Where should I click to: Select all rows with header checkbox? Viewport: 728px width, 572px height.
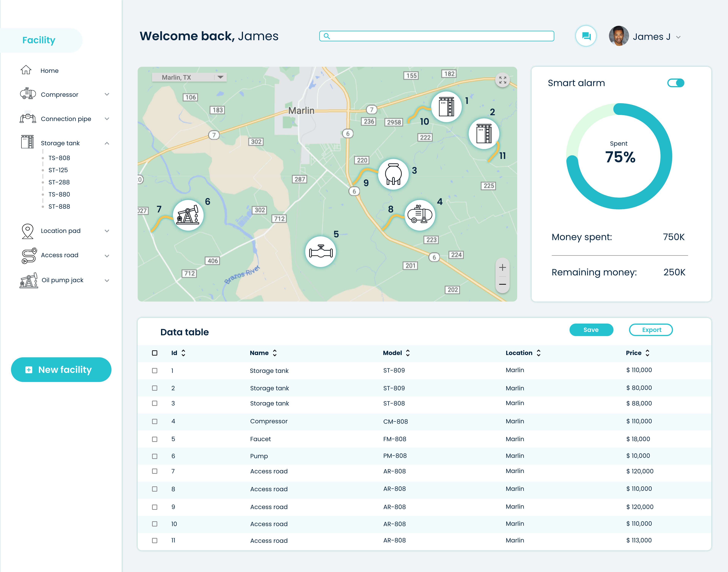[x=155, y=353]
